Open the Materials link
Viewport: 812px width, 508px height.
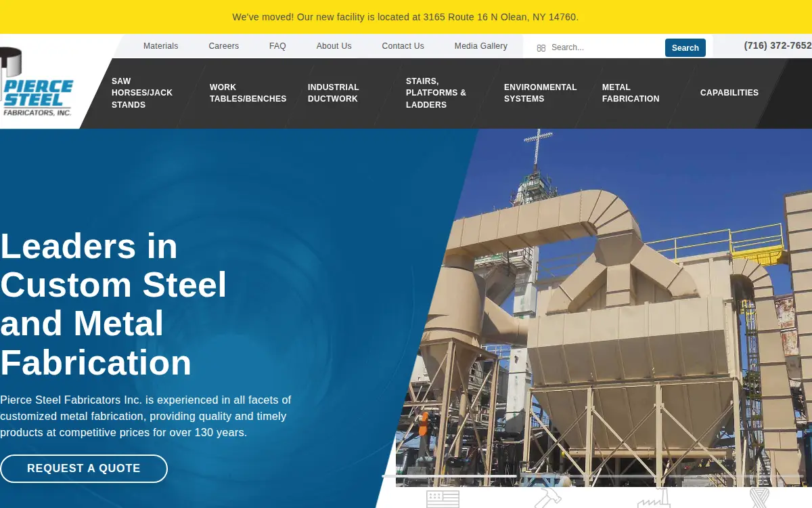click(x=161, y=46)
